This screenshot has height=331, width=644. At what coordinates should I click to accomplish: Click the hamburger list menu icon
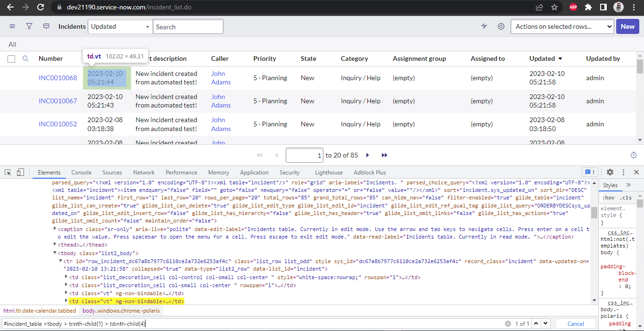coord(12,26)
